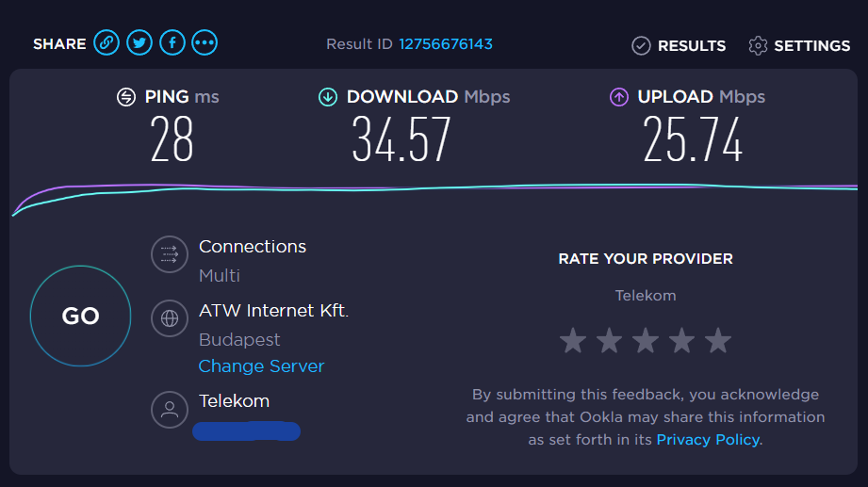Click the Telekom user profile icon

(x=170, y=410)
